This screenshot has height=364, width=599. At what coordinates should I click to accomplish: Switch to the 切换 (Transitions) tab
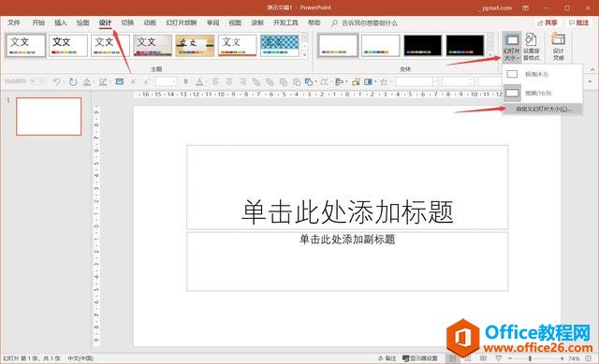127,22
